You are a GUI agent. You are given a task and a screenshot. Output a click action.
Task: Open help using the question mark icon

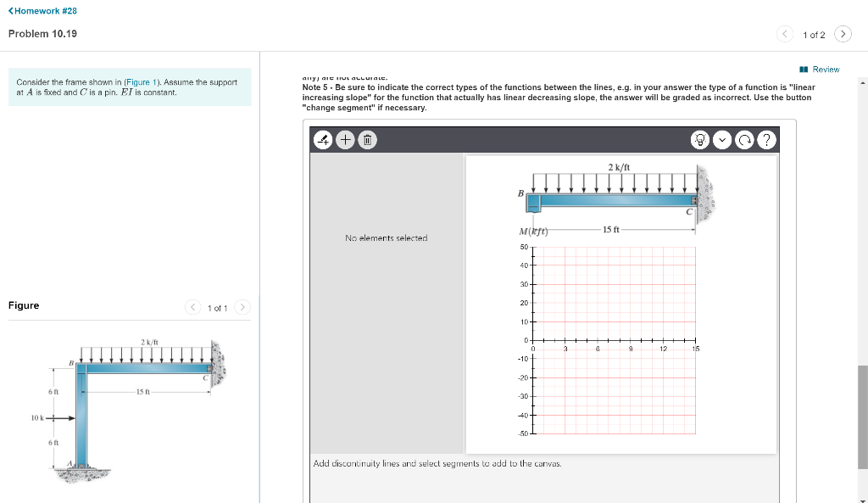(x=766, y=140)
